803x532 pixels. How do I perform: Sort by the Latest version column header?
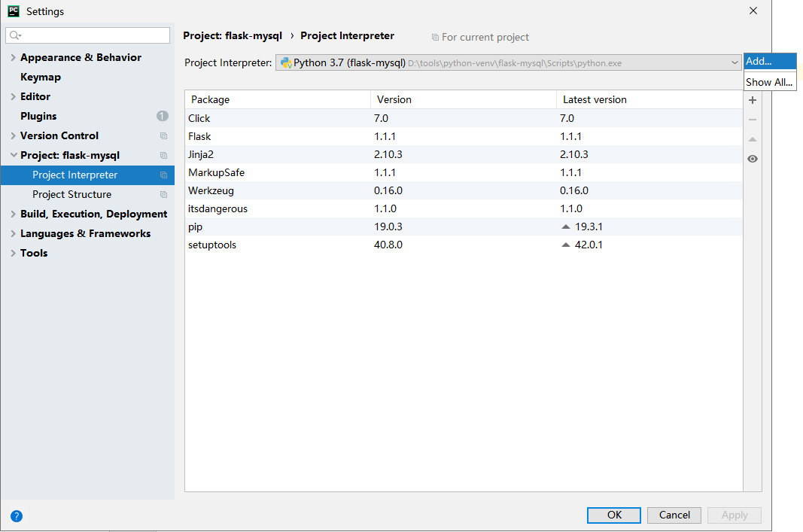pos(649,99)
